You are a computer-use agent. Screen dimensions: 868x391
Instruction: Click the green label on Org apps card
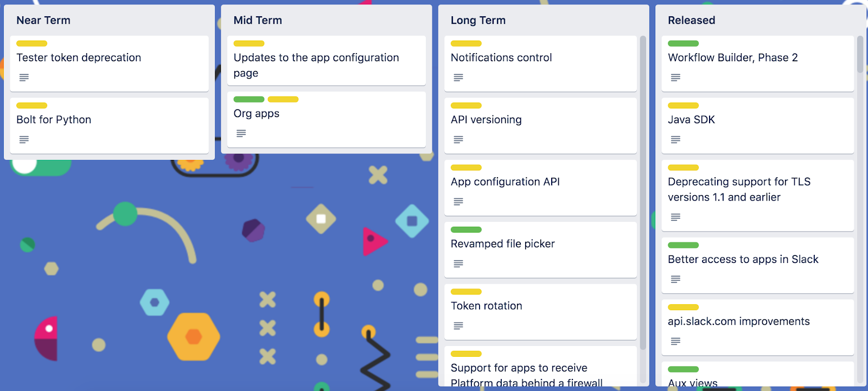point(249,99)
